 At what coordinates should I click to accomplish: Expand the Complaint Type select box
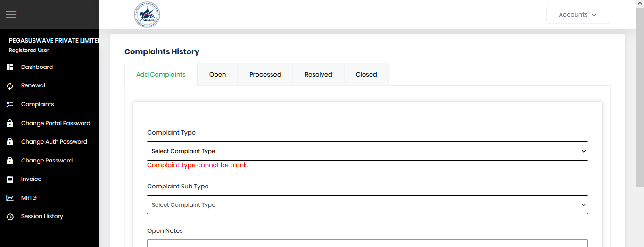[367, 151]
